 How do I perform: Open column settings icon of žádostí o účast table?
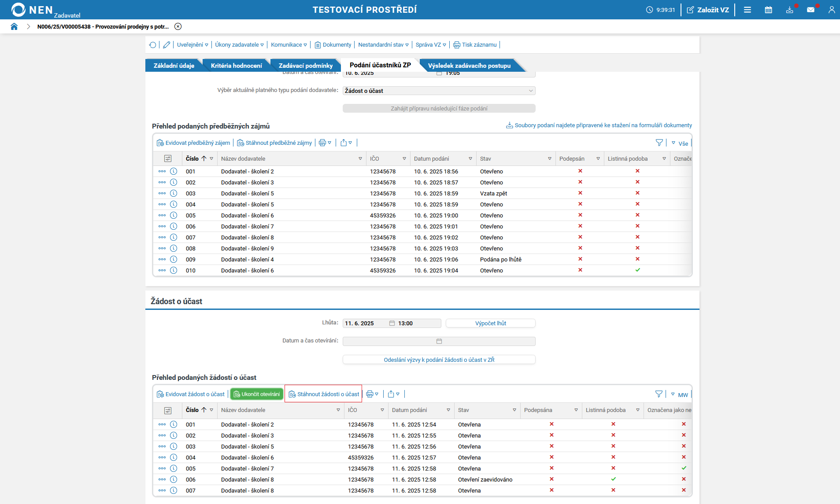tap(168, 410)
